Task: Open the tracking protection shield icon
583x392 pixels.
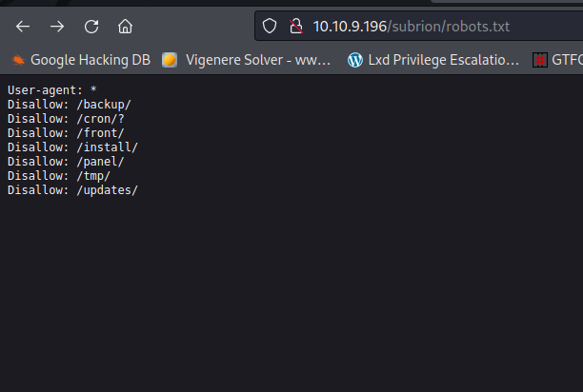Action: pyautogui.click(x=270, y=26)
